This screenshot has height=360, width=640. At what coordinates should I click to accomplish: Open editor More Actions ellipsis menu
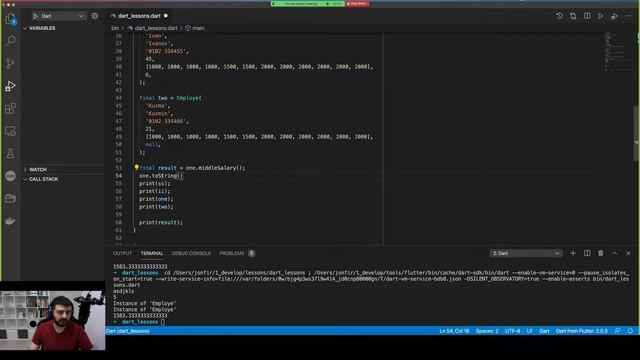[x=629, y=16]
